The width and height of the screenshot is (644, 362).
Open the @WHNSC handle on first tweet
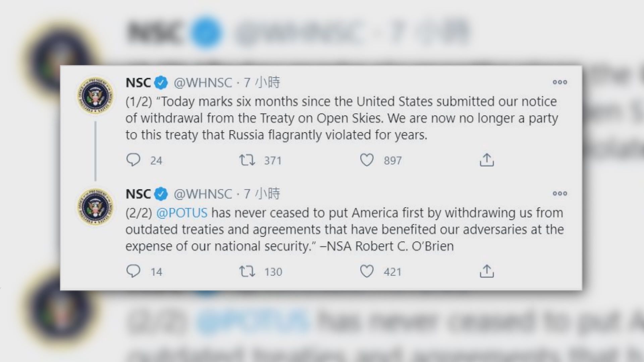(x=203, y=83)
